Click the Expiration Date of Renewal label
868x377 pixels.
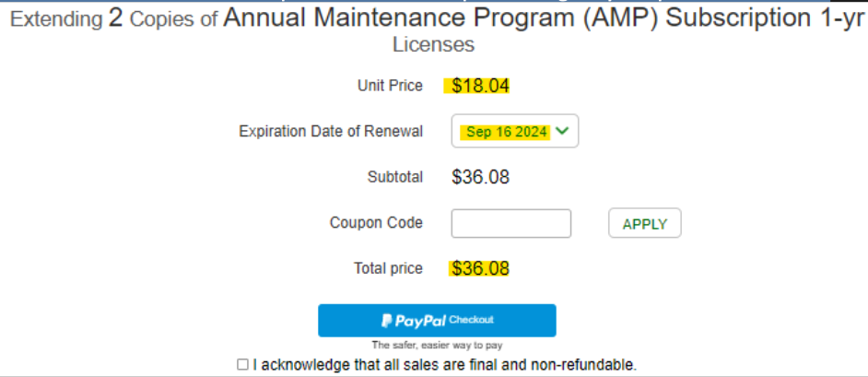[331, 131]
